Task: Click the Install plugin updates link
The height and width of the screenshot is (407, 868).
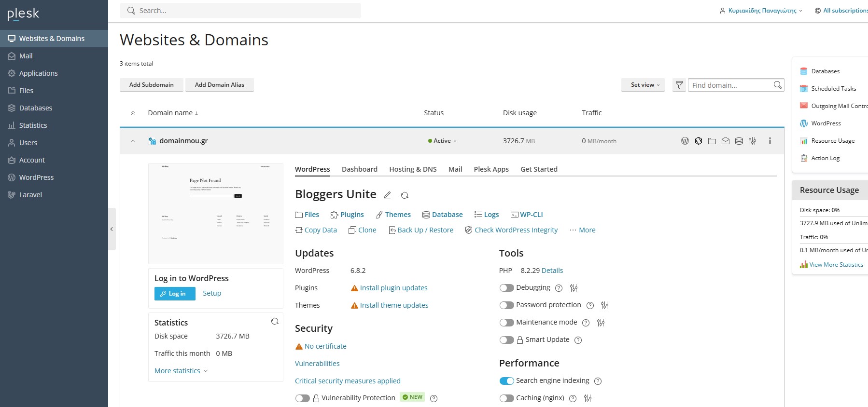Action: [x=393, y=288]
